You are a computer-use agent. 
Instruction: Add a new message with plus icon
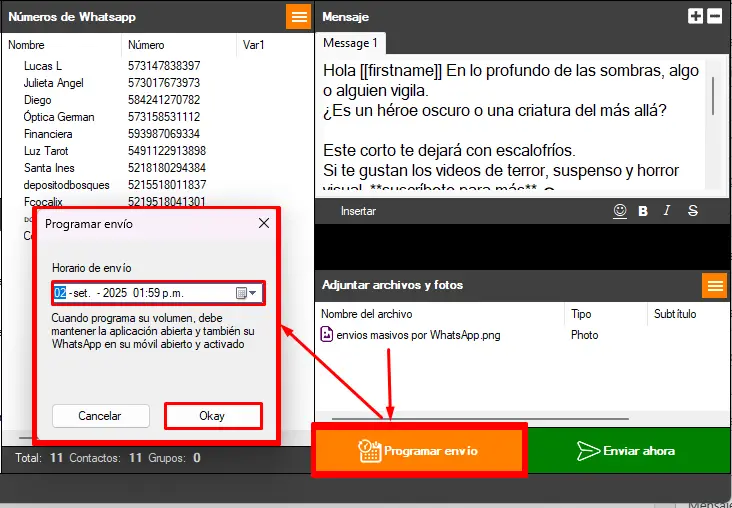(696, 16)
